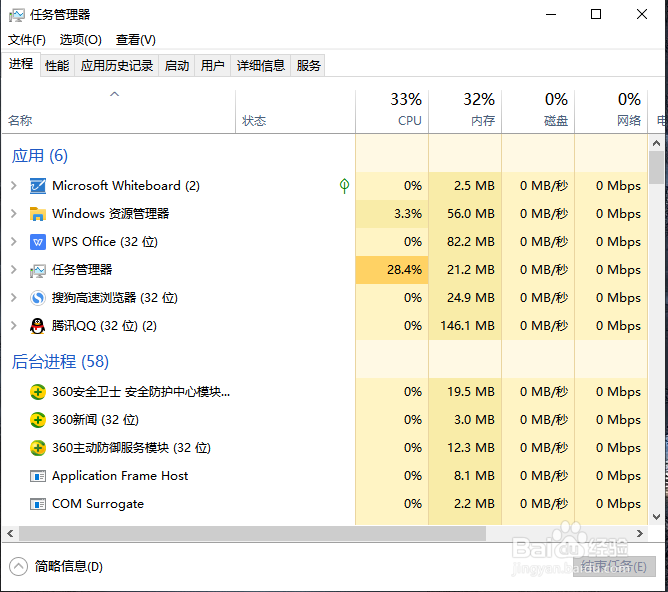Select the 应用 (6) group heading
The height and width of the screenshot is (592, 668).
point(40,156)
